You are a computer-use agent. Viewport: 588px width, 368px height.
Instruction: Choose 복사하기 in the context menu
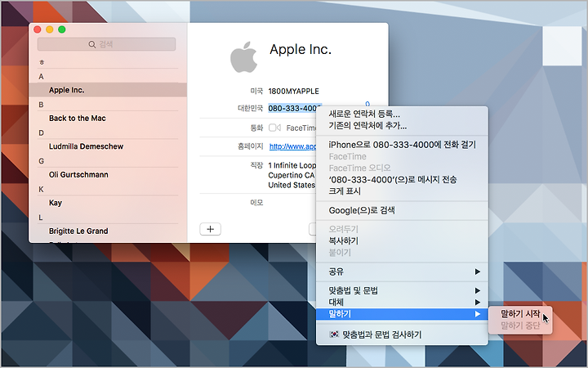point(402,240)
